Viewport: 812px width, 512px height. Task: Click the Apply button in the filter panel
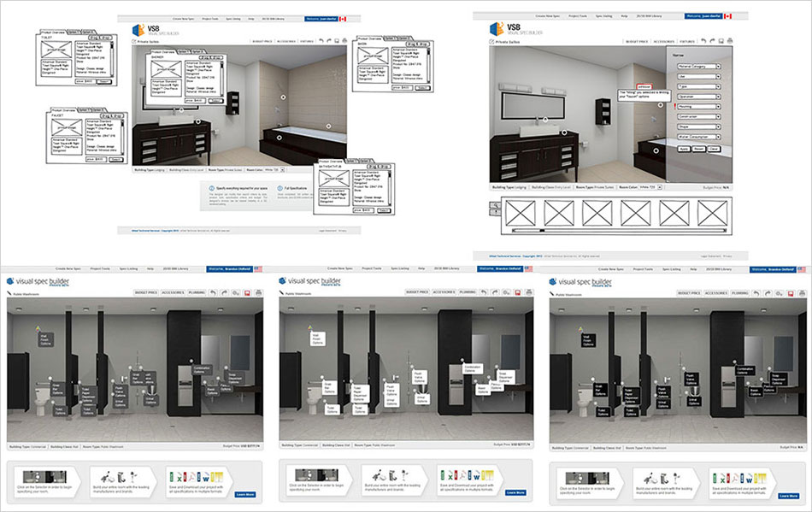click(x=684, y=149)
